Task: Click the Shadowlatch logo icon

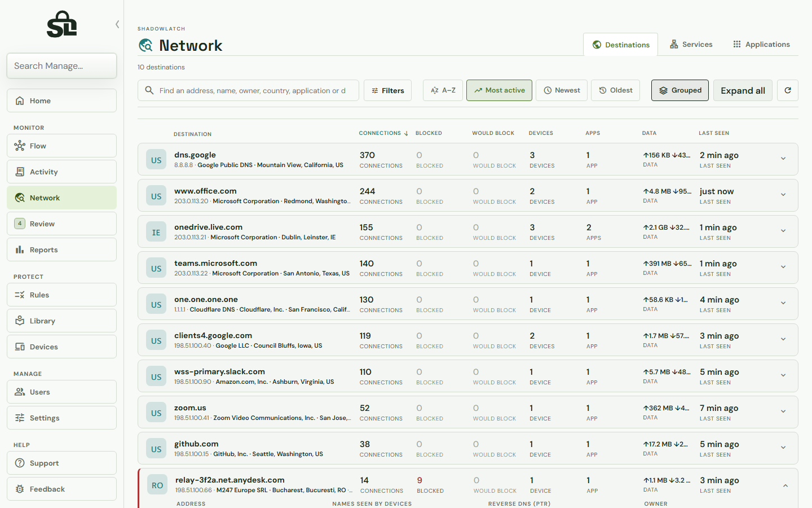Action: pos(61,24)
